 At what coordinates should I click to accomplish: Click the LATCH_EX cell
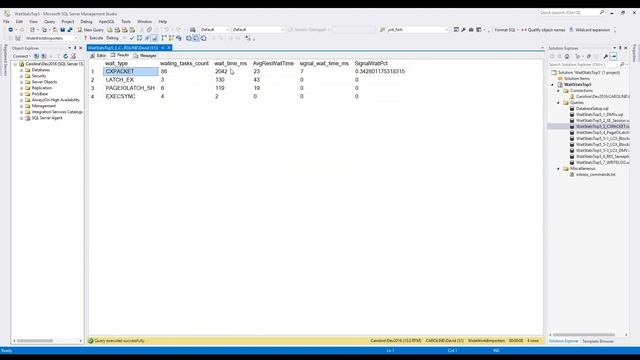point(131,80)
